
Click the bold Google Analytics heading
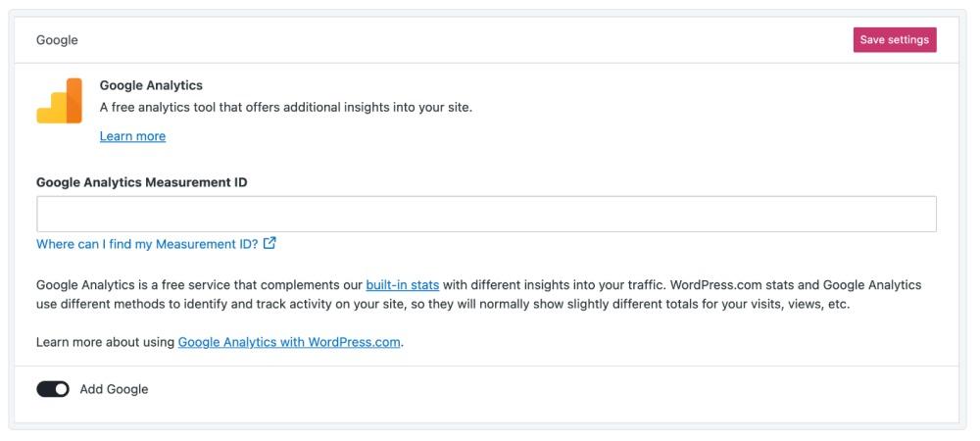tap(151, 85)
